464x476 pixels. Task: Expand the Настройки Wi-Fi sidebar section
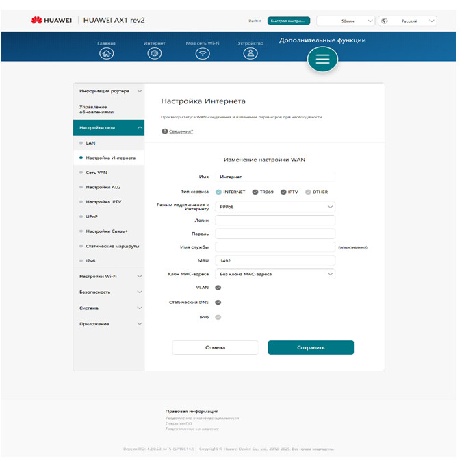pos(109,276)
